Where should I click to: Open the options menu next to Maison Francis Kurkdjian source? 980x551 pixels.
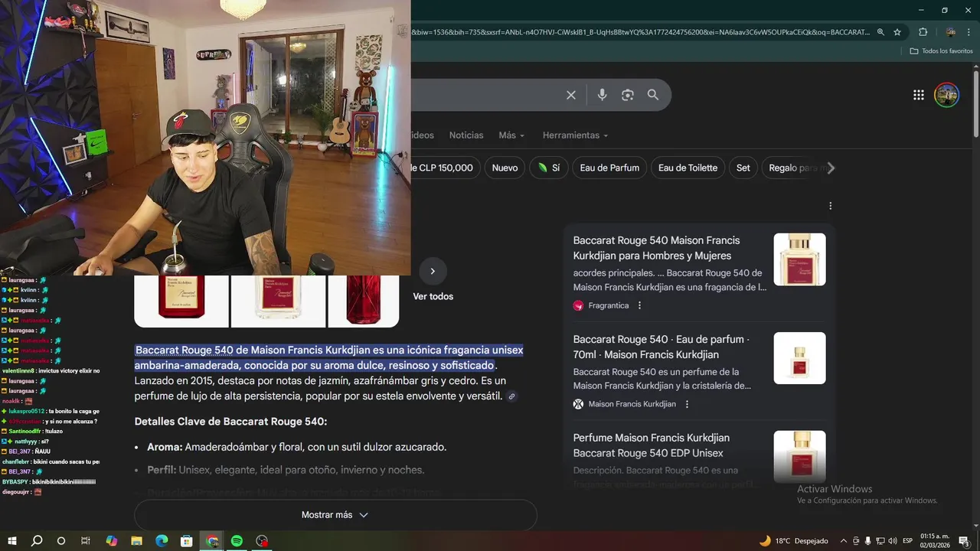point(687,404)
